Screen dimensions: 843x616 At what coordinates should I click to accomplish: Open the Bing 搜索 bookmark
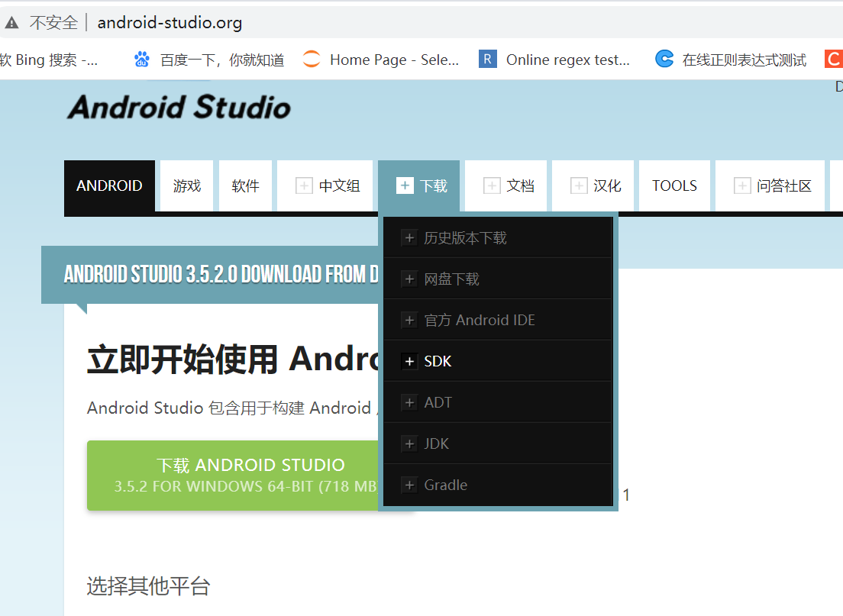[x=48, y=60]
